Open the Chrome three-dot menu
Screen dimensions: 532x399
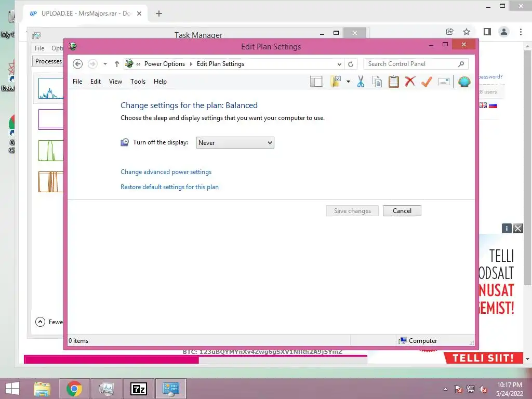coord(521,32)
